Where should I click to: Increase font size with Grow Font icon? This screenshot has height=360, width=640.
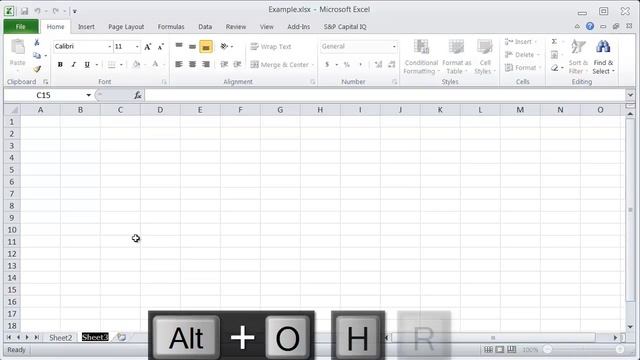click(148, 47)
